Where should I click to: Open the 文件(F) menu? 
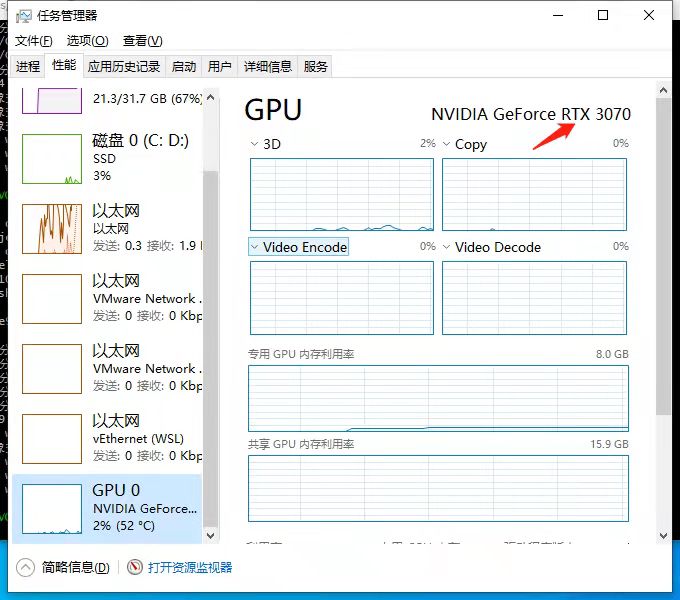point(33,41)
